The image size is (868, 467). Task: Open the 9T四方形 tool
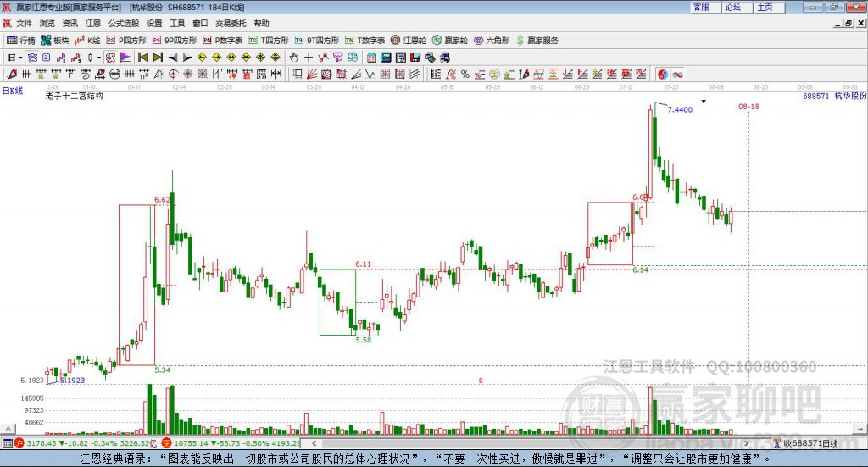click(x=317, y=41)
